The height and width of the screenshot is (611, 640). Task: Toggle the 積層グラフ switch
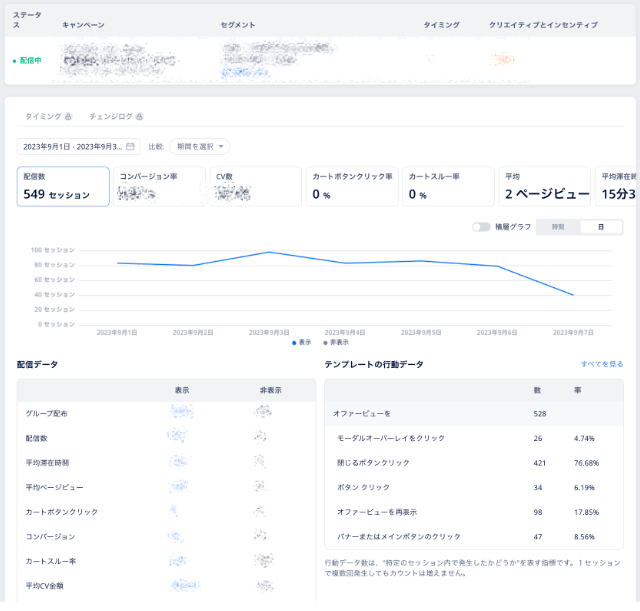click(482, 227)
